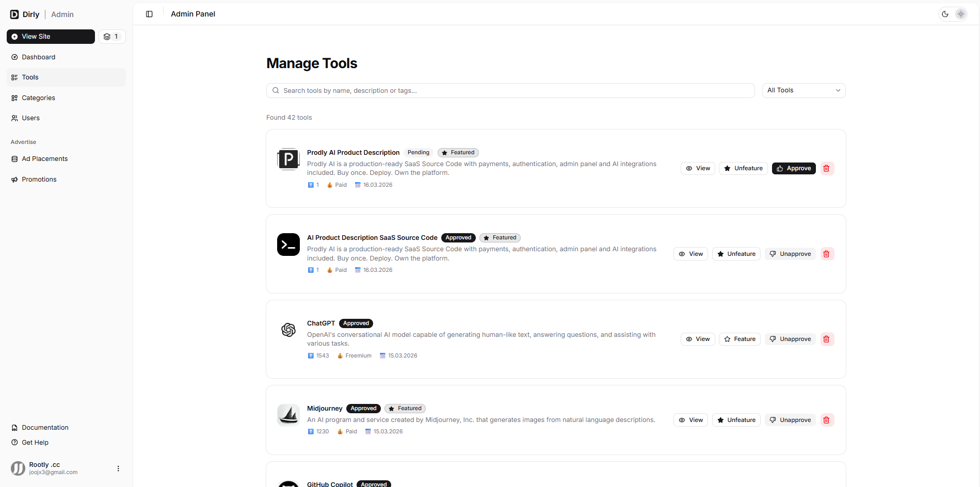Toggle Feature star for ChatGPT

(x=739, y=339)
